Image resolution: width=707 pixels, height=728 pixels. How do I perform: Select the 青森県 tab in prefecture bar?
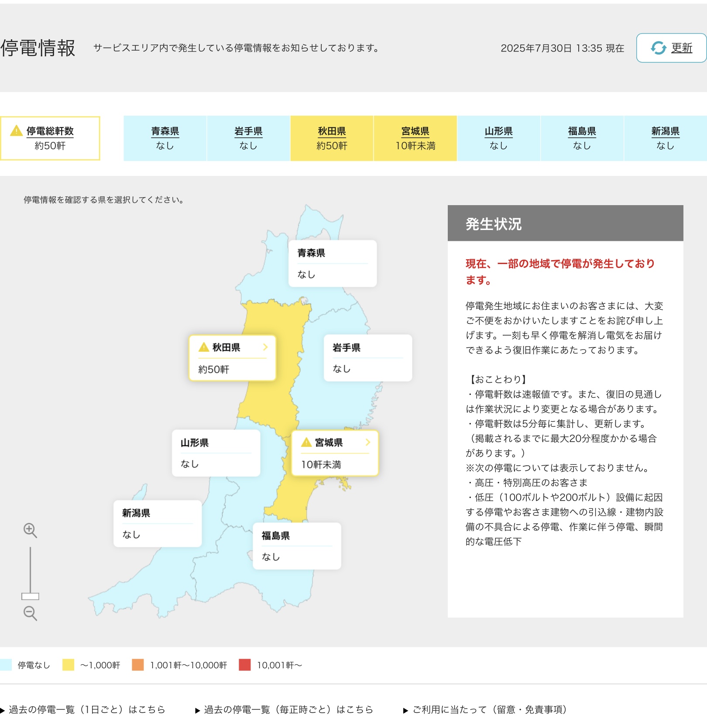pyautogui.click(x=165, y=138)
